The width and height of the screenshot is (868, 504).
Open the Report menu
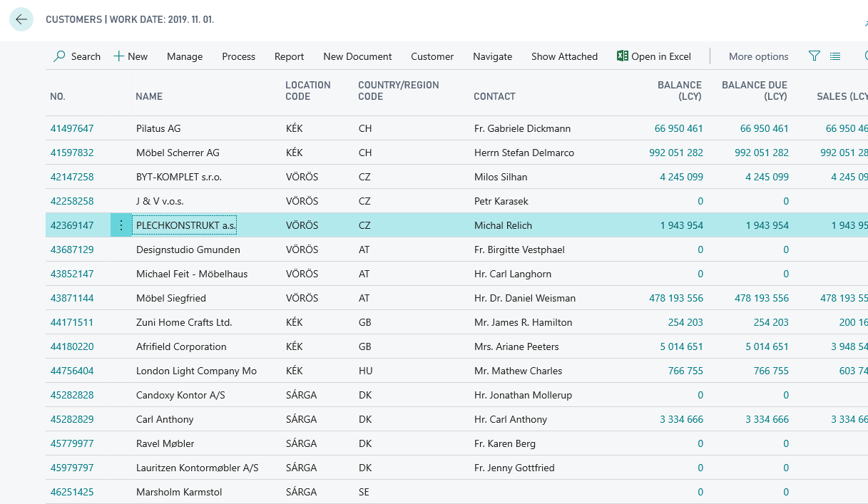(289, 56)
